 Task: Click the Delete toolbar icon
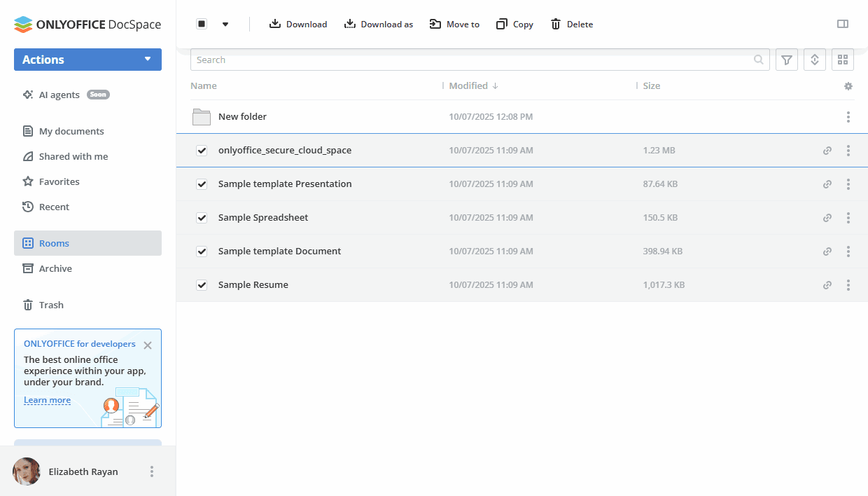[x=571, y=25]
